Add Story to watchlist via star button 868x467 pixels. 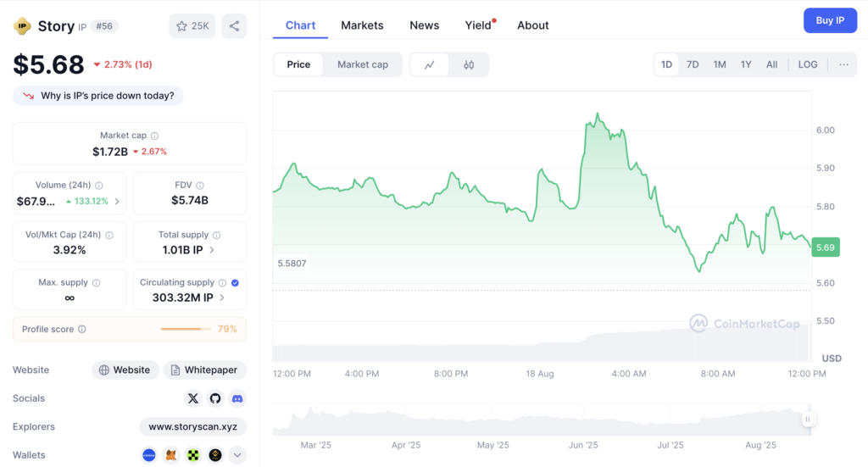192,26
